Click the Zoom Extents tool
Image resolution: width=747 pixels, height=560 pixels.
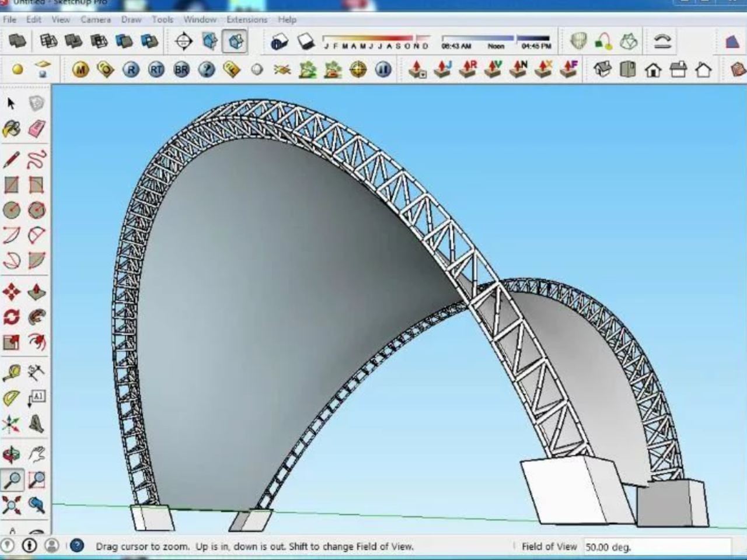[11, 505]
